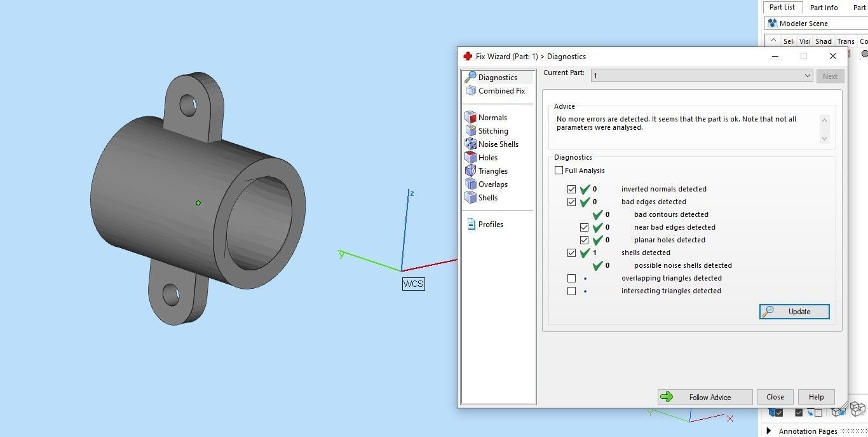Open Help from the Fix Wizard
Viewport: 868px width, 437px height.
coord(816,397)
